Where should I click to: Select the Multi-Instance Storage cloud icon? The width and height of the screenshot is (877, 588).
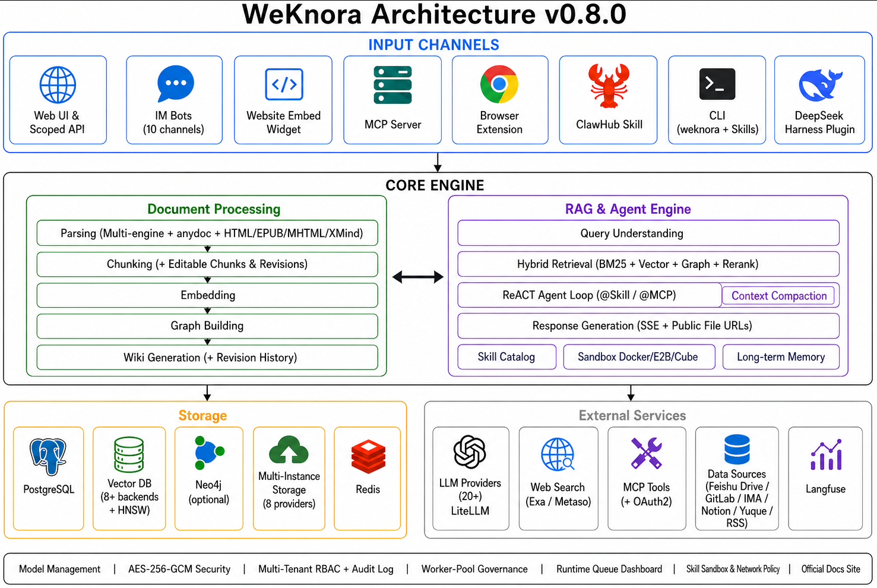pyautogui.click(x=289, y=450)
